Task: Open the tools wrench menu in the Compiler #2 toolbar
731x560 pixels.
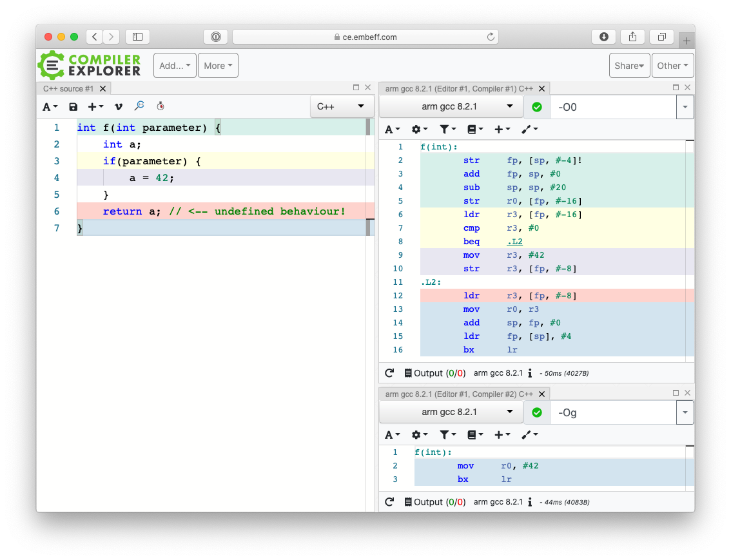Action: click(x=529, y=435)
